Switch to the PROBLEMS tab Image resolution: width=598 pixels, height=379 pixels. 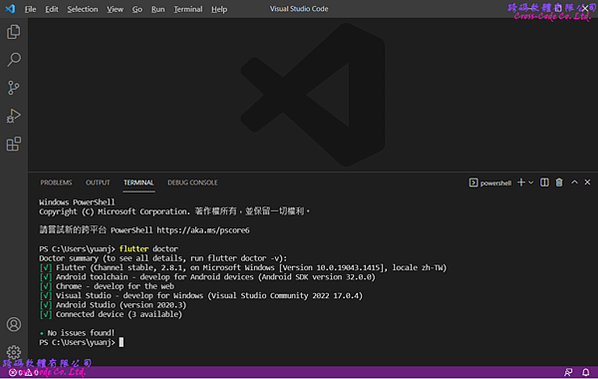click(56, 183)
